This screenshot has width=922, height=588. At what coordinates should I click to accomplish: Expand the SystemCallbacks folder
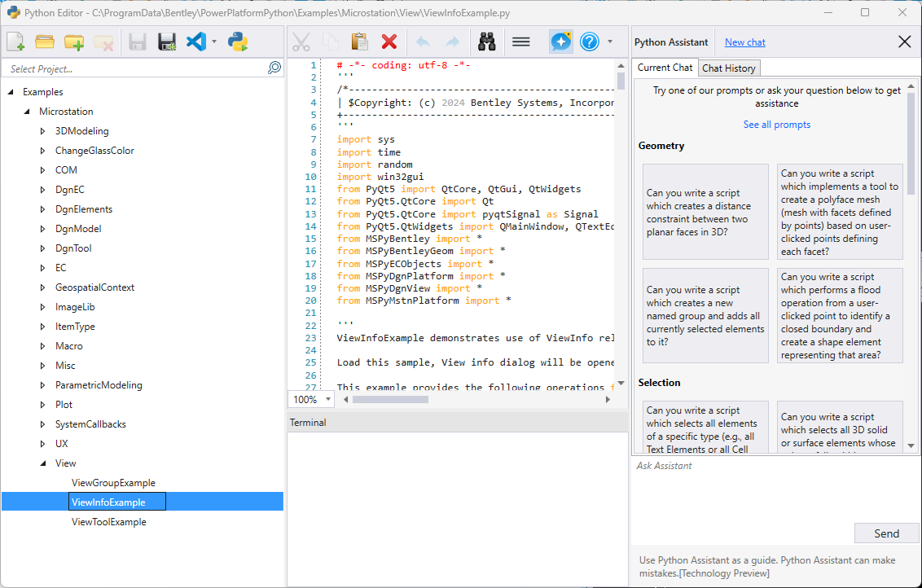42,424
